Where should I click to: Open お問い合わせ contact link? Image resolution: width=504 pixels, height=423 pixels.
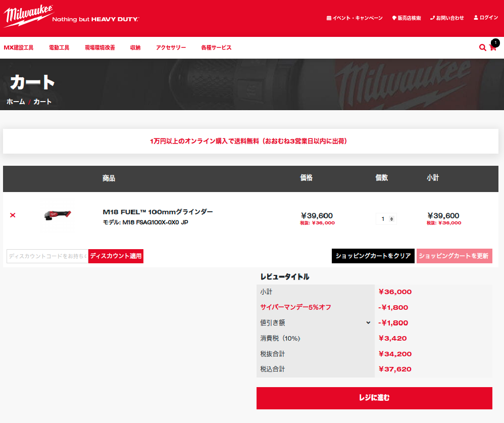coord(447,18)
